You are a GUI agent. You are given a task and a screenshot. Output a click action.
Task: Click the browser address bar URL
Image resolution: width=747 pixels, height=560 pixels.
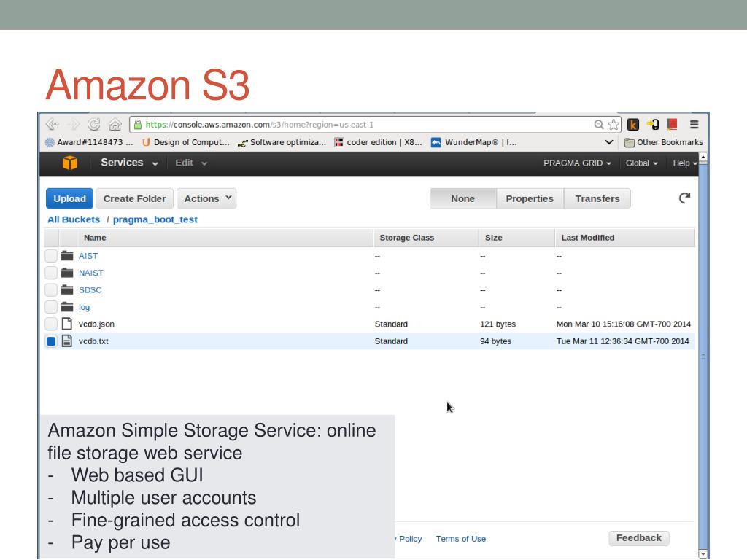coord(260,124)
